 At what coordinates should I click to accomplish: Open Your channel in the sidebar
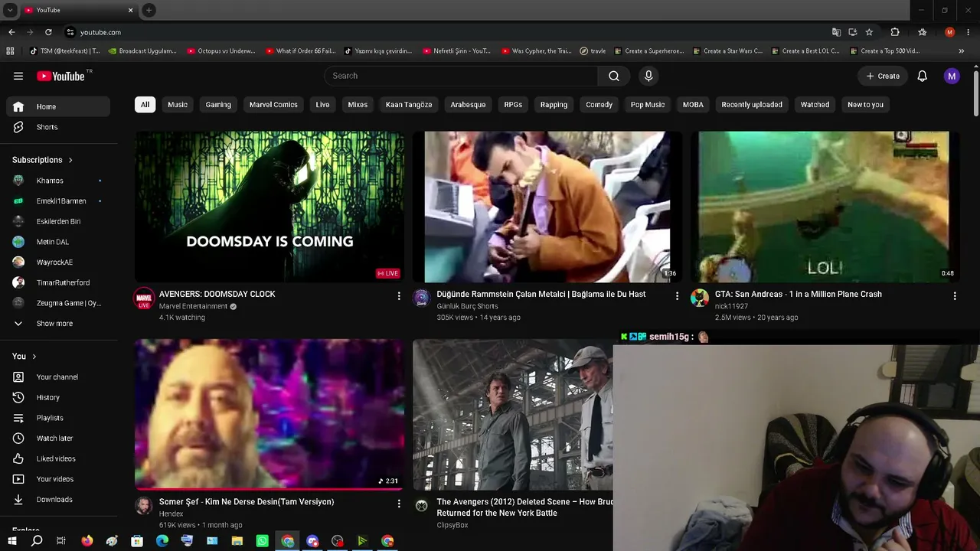[58, 377]
